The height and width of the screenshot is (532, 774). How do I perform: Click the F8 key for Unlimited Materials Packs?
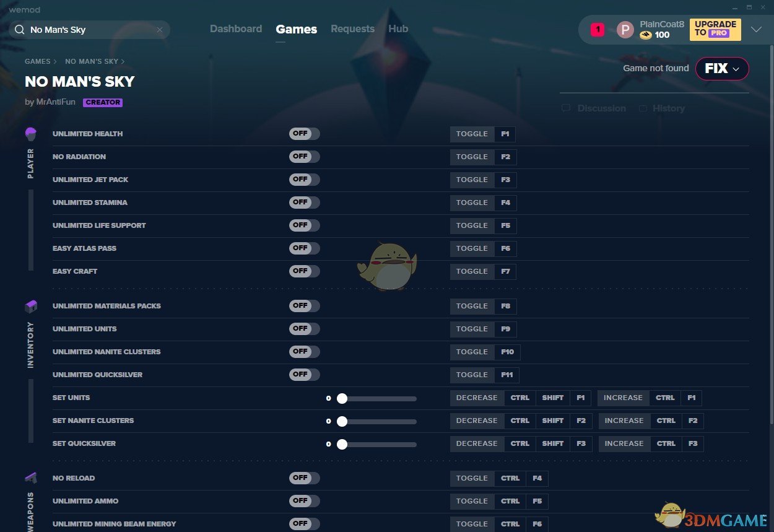506,306
